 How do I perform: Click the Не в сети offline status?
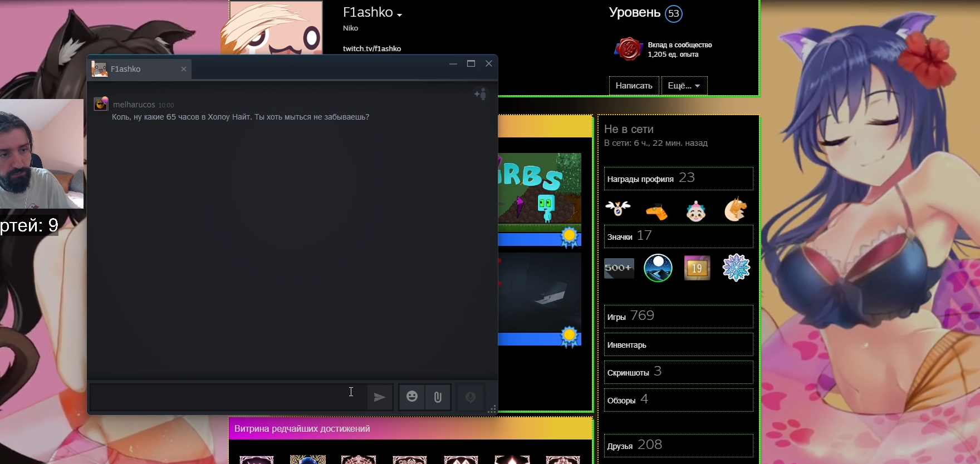[629, 129]
